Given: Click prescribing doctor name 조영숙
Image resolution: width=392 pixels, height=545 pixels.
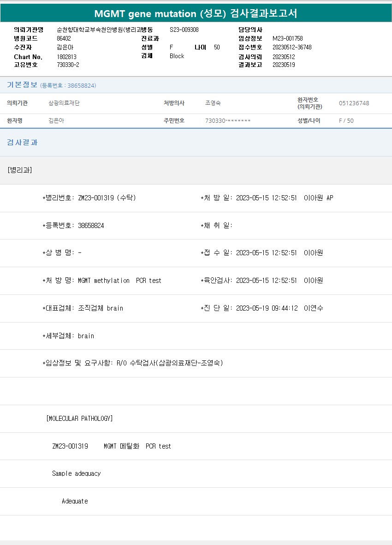Looking at the screenshot, I should coord(213,103).
